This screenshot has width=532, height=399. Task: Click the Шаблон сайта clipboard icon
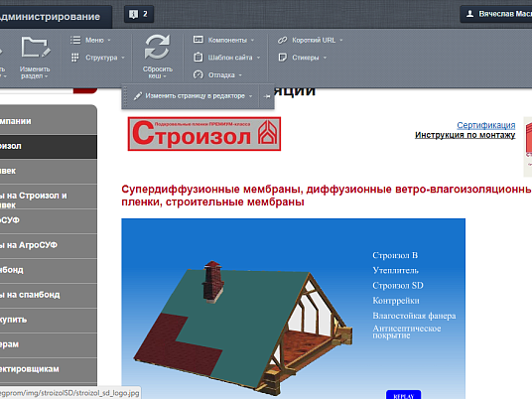pyautogui.click(x=199, y=57)
